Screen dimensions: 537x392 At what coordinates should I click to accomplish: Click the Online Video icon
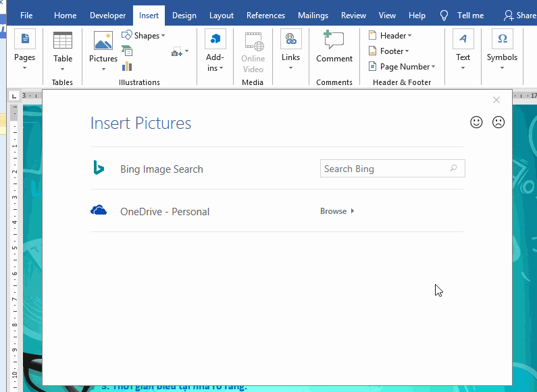pyautogui.click(x=253, y=41)
